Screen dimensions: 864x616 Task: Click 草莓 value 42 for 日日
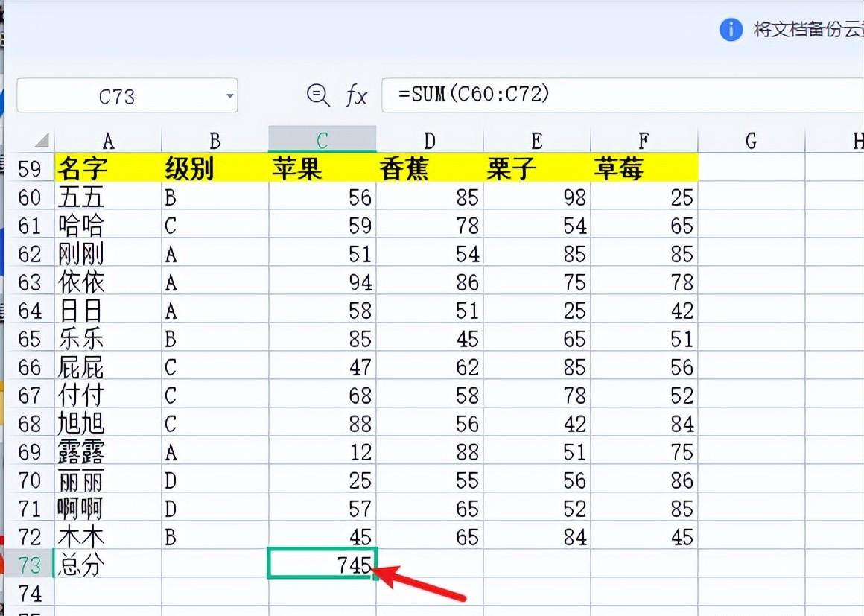click(644, 310)
